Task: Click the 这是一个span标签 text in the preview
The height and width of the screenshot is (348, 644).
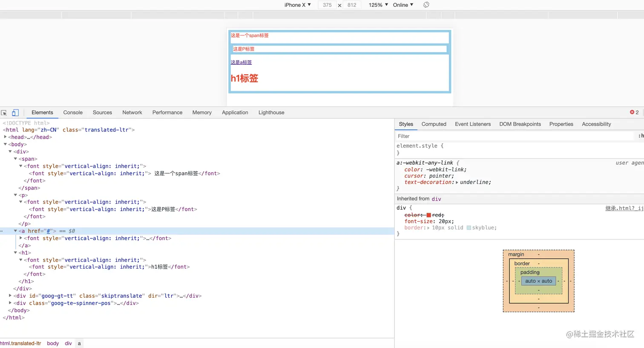Action: tap(250, 35)
